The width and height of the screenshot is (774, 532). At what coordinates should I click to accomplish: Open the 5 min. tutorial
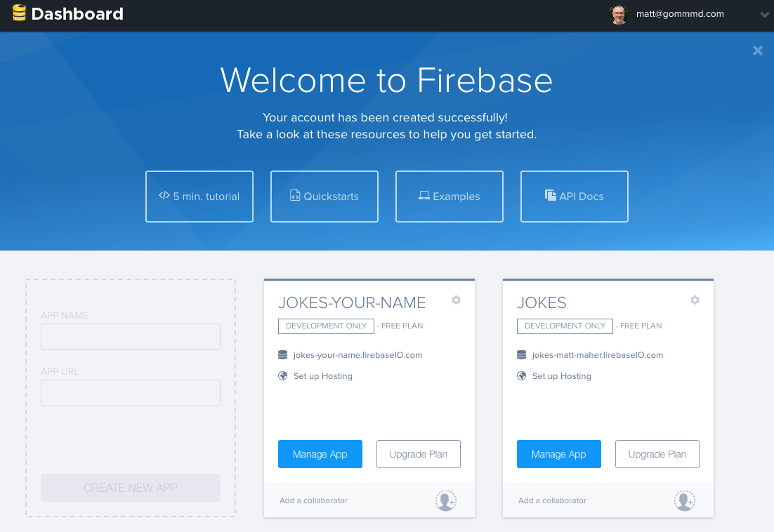tap(199, 197)
